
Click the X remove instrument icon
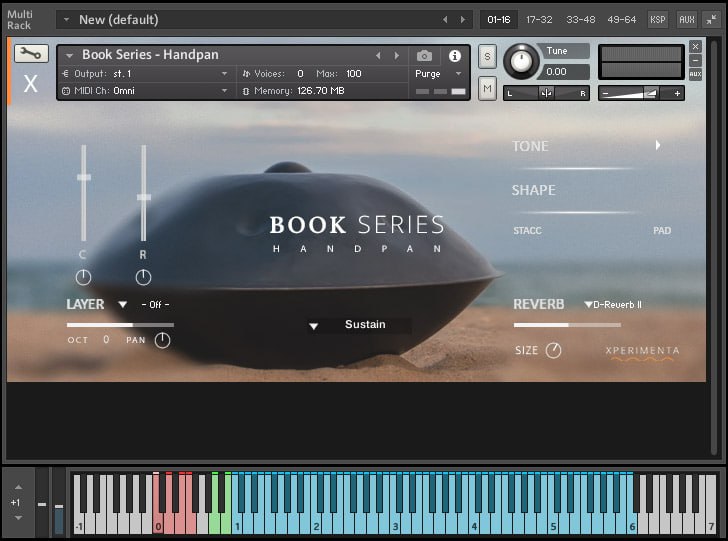click(31, 84)
